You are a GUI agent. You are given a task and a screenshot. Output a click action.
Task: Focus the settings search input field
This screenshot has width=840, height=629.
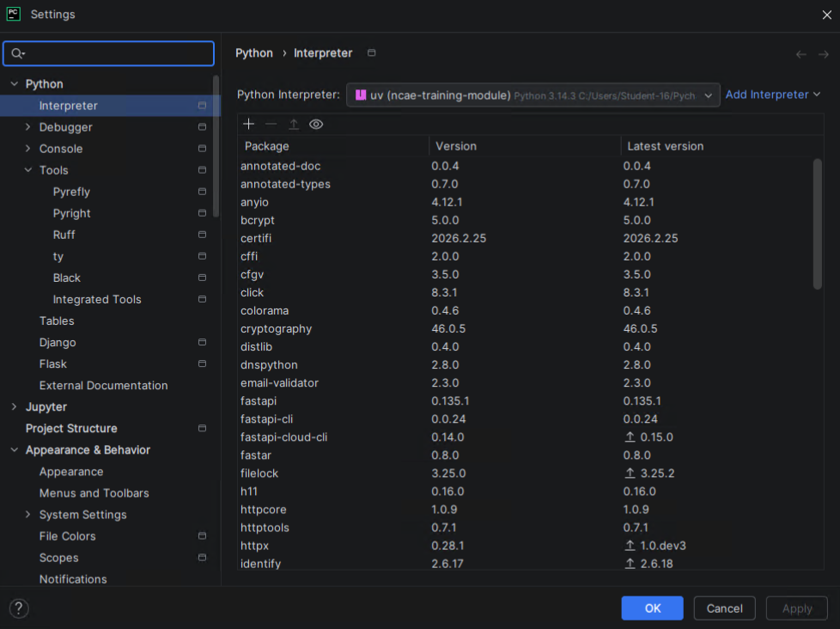tap(109, 53)
